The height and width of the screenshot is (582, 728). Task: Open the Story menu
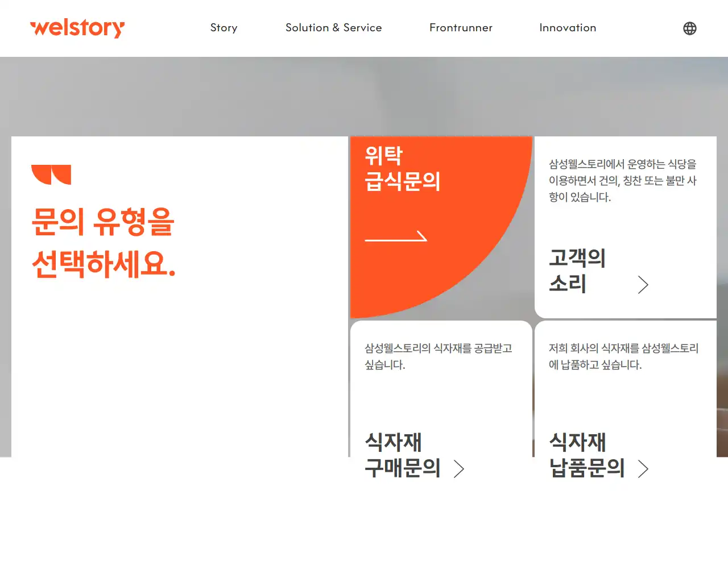(x=224, y=28)
